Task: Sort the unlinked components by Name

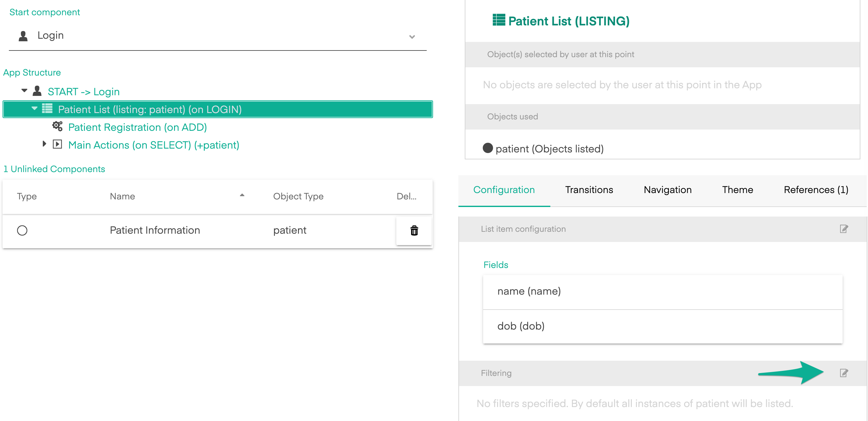Action: tap(122, 196)
